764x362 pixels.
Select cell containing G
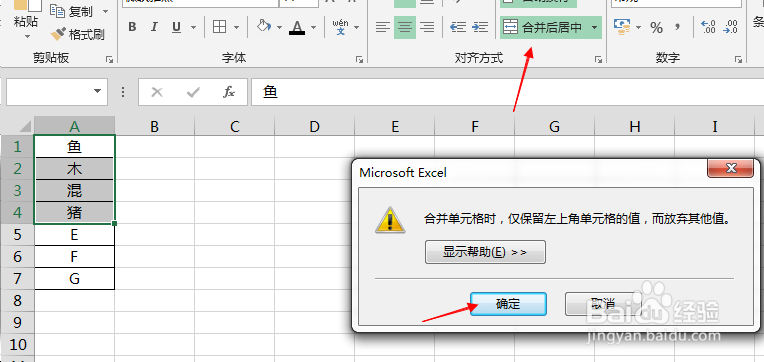(x=75, y=279)
